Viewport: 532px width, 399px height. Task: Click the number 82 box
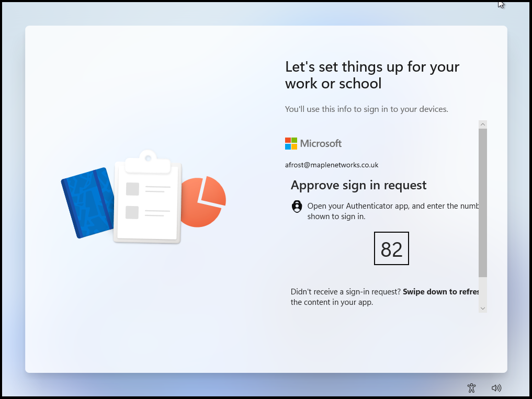pos(391,249)
